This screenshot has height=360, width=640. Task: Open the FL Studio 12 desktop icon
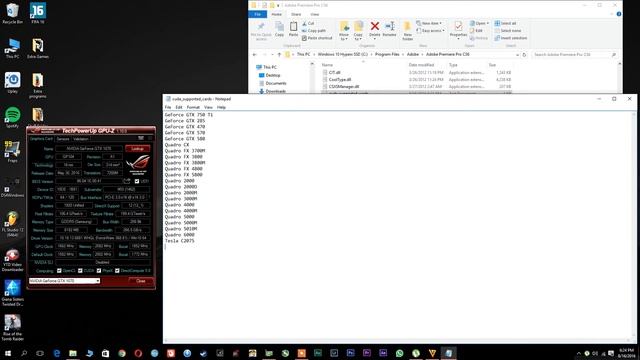(12, 224)
